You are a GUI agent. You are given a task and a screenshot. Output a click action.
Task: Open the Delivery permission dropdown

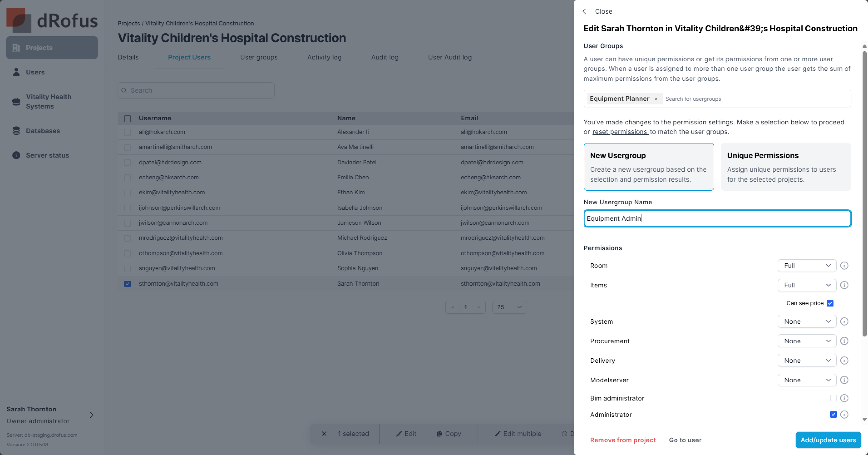tap(806, 361)
